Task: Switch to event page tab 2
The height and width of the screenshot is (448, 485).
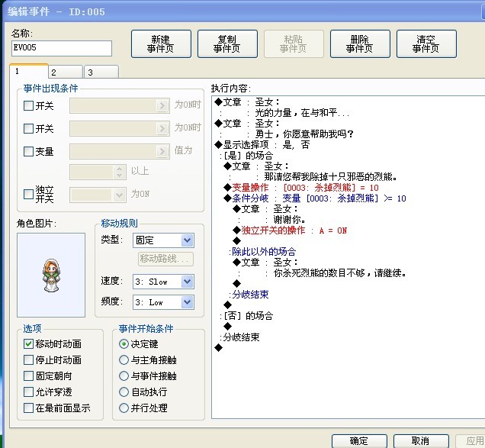Action: [x=66, y=73]
